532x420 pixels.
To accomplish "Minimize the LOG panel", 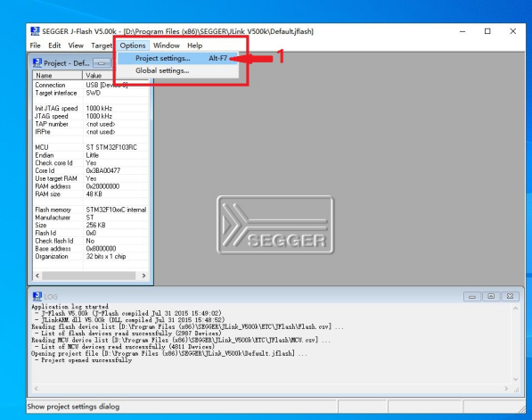I will pos(472,296).
